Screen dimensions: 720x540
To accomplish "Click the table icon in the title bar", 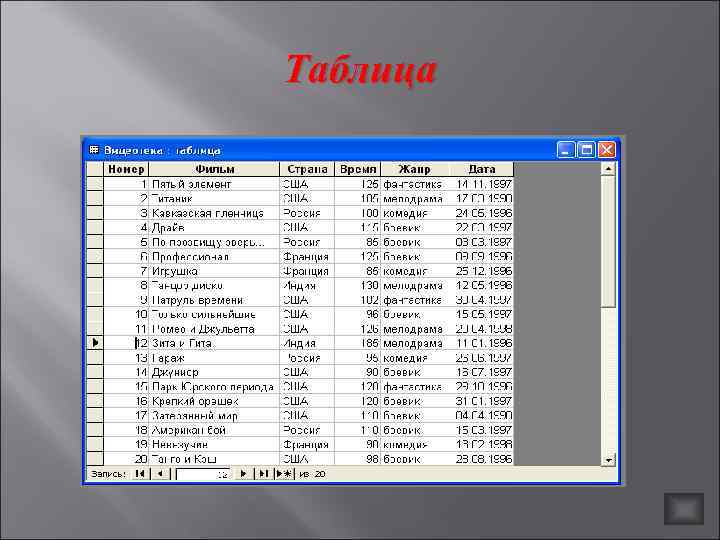I will point(94,150).
